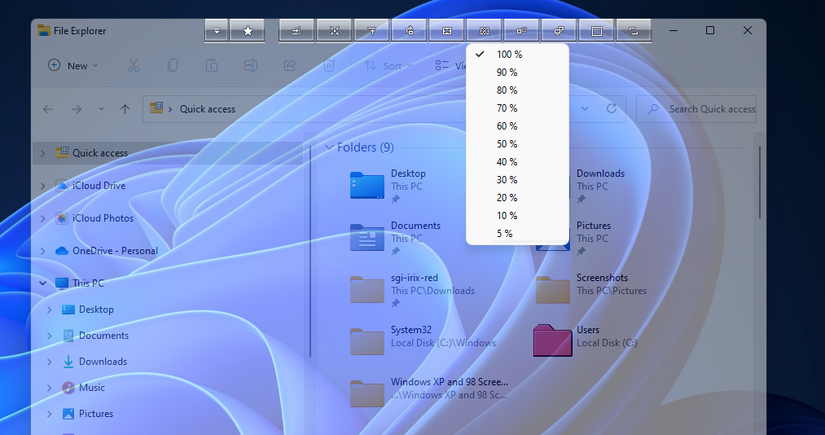825x435 pixels.
Task: Select the sgi-irix-red folder
Action: (x=412, y=290)
